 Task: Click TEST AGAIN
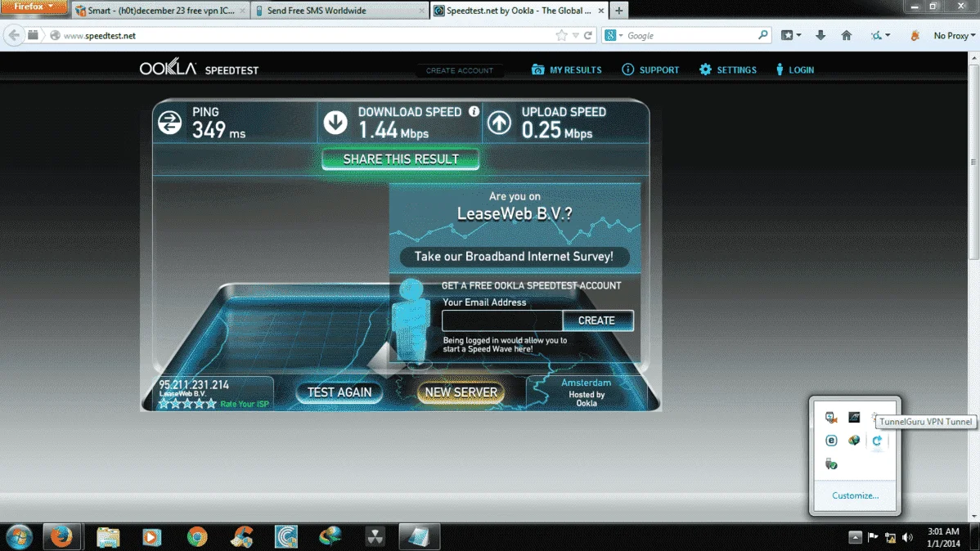[x=339, y=392]
